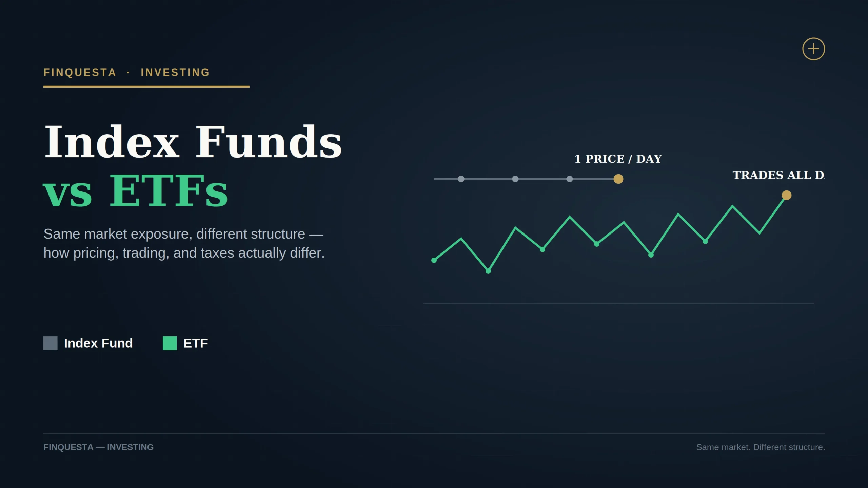Viewport: 868px width, 488px height.
Task: Click the green 'vs ETFs' headline
Action: (x=135, y=190)
